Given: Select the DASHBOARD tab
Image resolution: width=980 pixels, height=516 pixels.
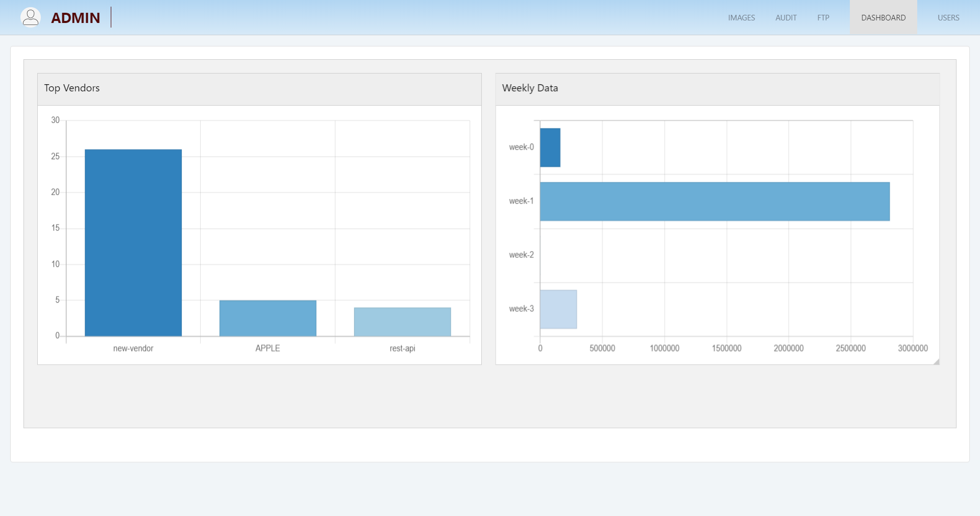Looking at the screenshot, I should [x=883, y=18].
